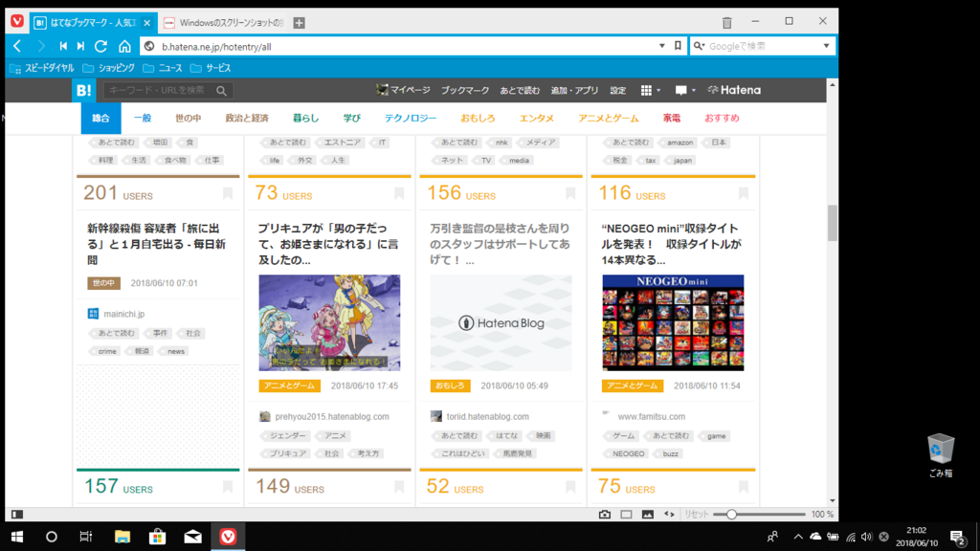Screen dimensions: 980x551
Task: Open the Vivaldi menu icon
Action: tap(17, 22)
